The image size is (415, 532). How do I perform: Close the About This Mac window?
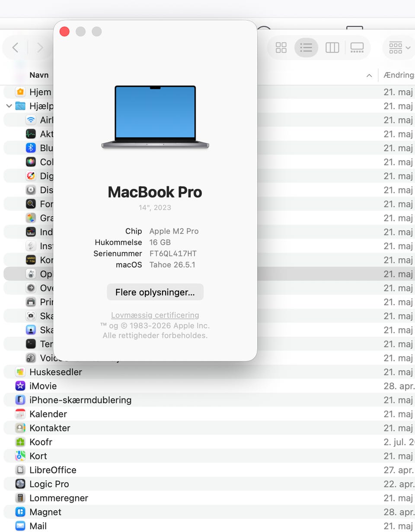pyautogui.click(x=64, y=32)
